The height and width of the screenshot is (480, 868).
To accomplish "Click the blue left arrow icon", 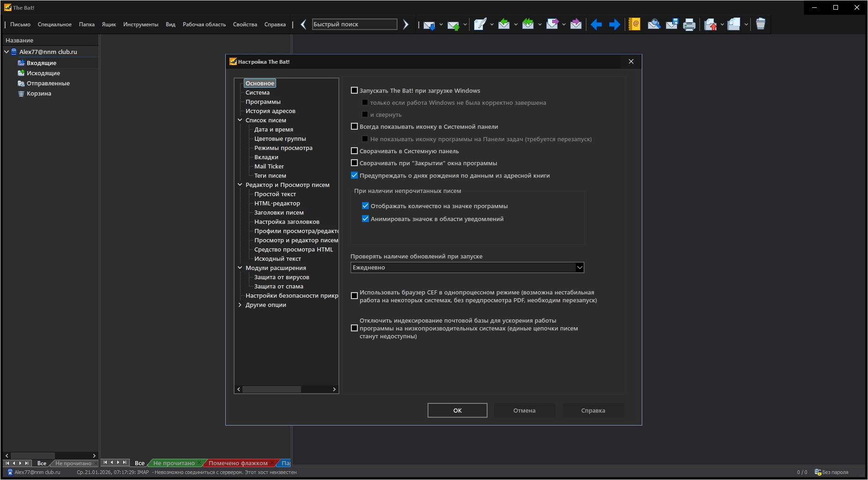I will pyautogui.click(x=596, y=24).
